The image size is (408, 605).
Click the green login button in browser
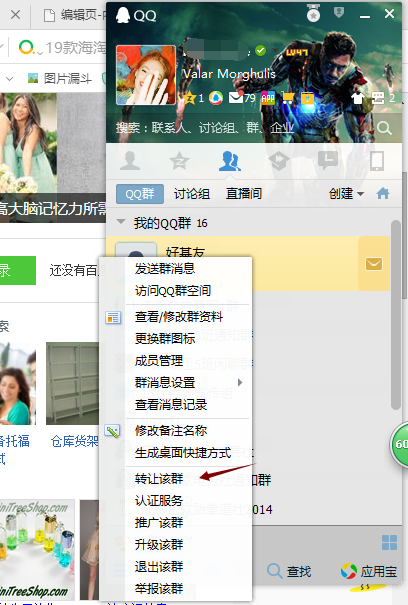(18, 270)
